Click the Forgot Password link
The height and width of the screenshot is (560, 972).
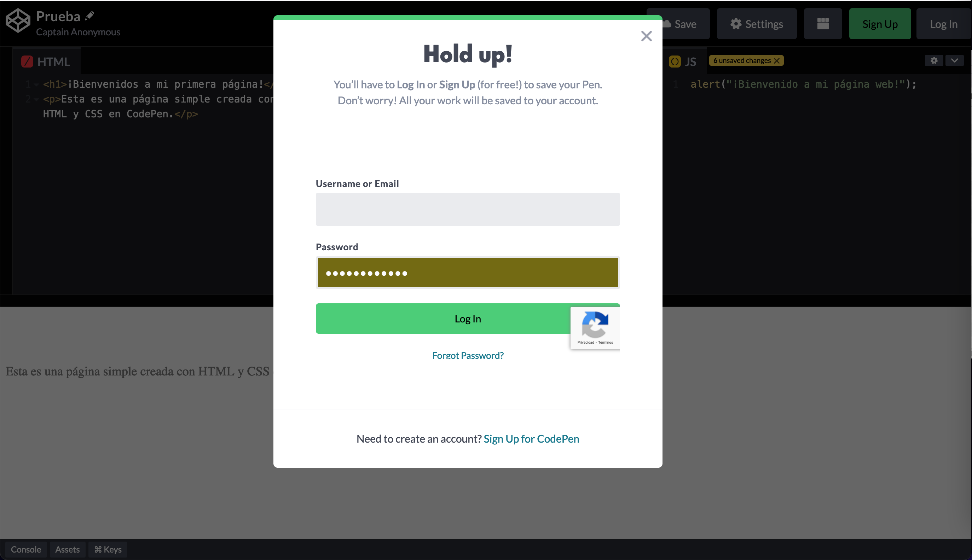click(468, 355)
